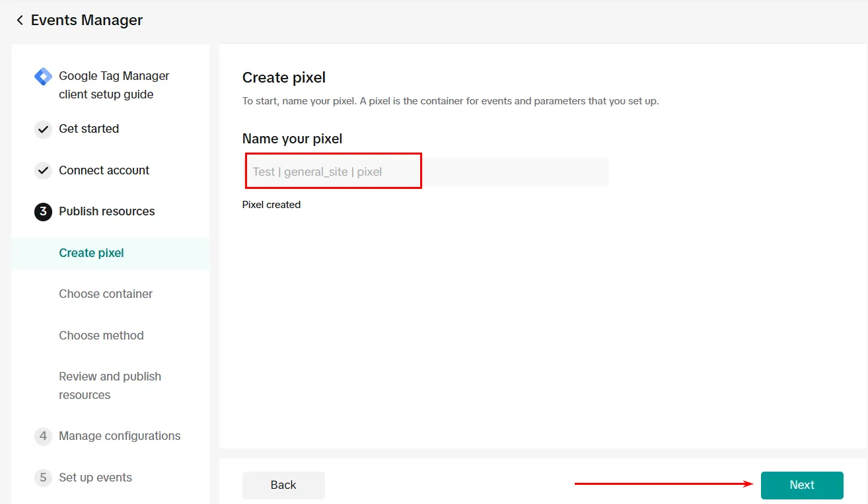Select the Create pixel sub-step

[x=110, y=253]
